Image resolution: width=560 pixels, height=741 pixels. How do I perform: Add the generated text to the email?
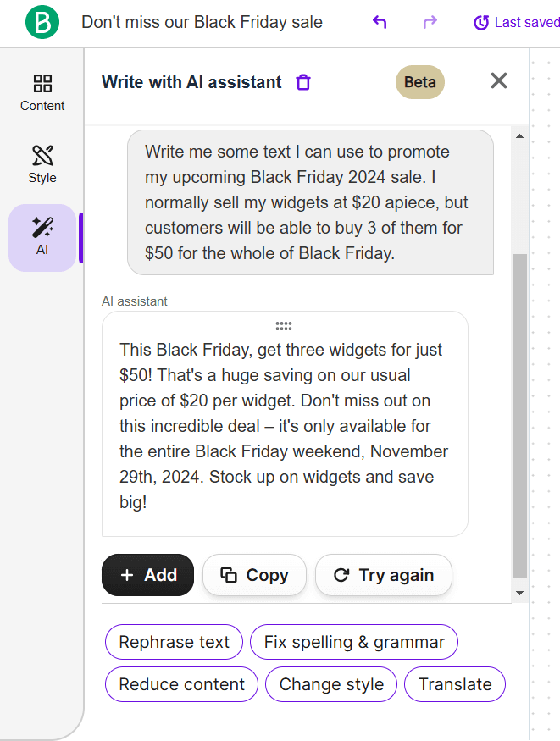coord(148,575)
